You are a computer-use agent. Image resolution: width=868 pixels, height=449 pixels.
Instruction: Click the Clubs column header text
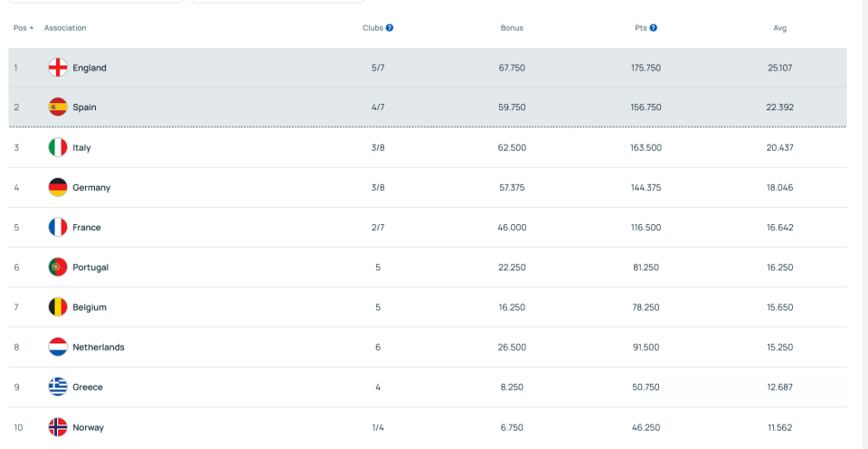(x=373, y=28)
